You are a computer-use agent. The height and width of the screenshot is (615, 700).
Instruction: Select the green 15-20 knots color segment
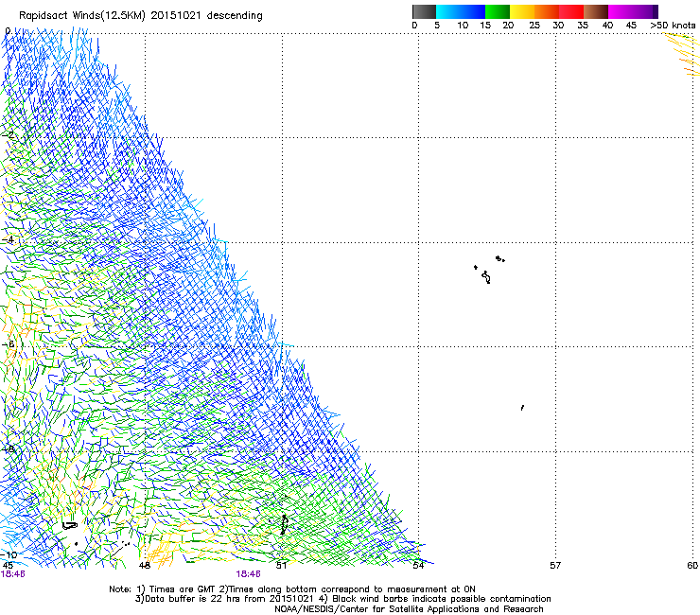click(498, 11)
